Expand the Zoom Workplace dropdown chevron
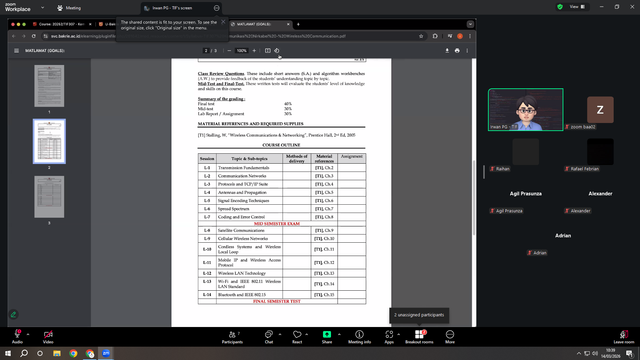This screenshot has height=360, width=640. [42, 8]
